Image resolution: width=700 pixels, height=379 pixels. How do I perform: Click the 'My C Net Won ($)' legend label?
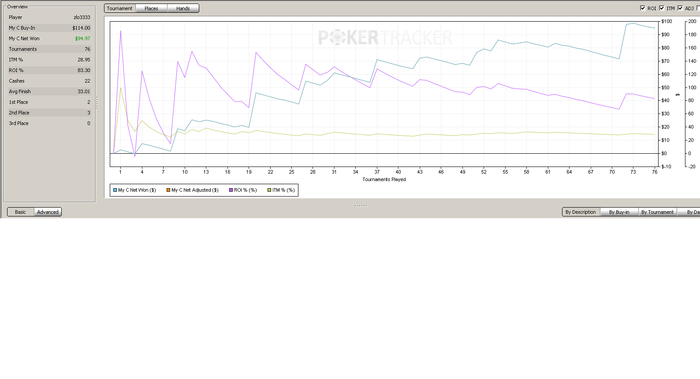coord(137,190)
